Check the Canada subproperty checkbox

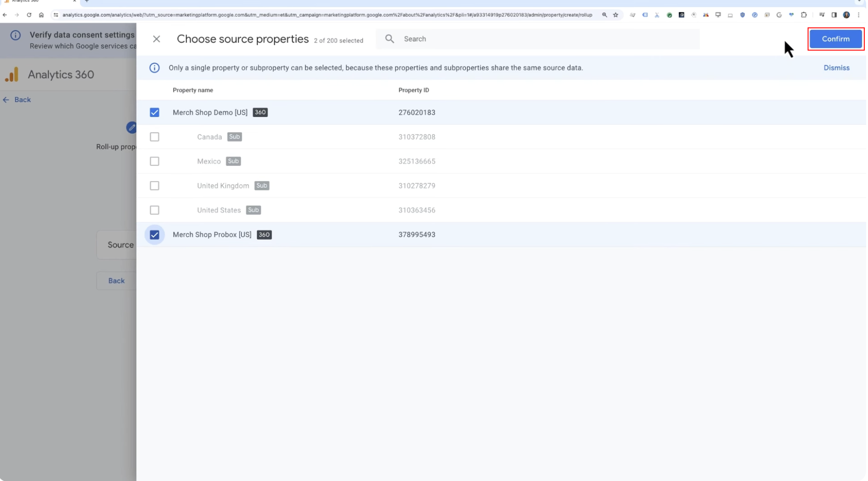(155, 137)
